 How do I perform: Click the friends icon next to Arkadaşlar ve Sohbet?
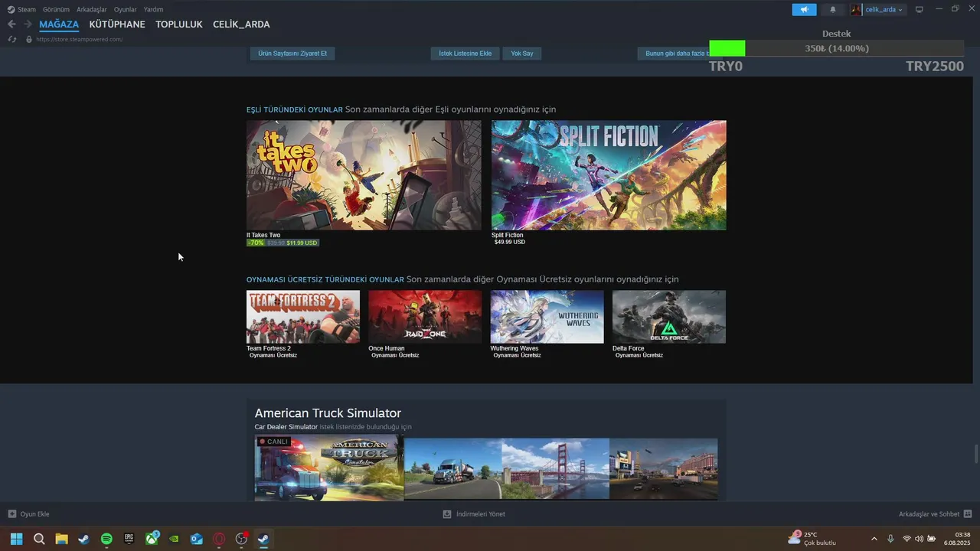click(x=968, y=514)
